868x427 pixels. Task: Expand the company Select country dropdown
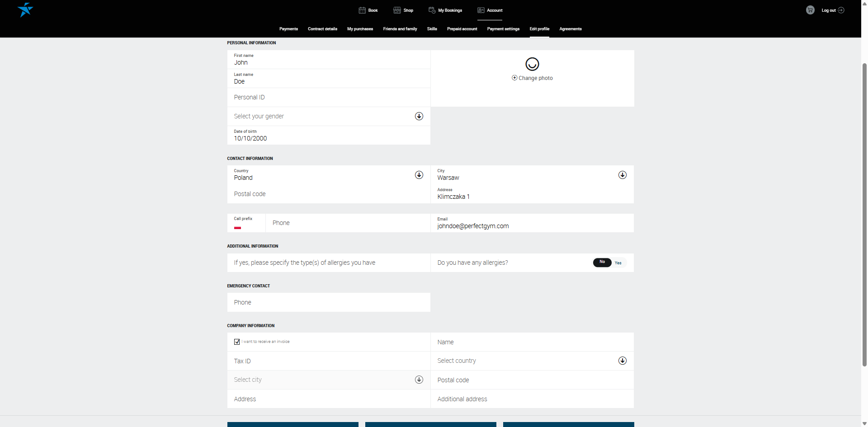click(623, 361)
